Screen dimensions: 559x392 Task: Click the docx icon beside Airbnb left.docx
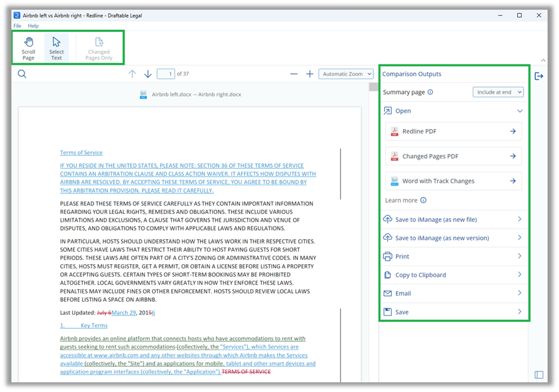tap(143, 95)
